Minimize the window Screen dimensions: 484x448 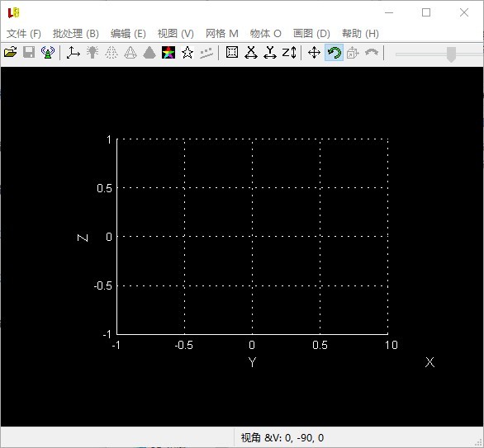(389, 12)
